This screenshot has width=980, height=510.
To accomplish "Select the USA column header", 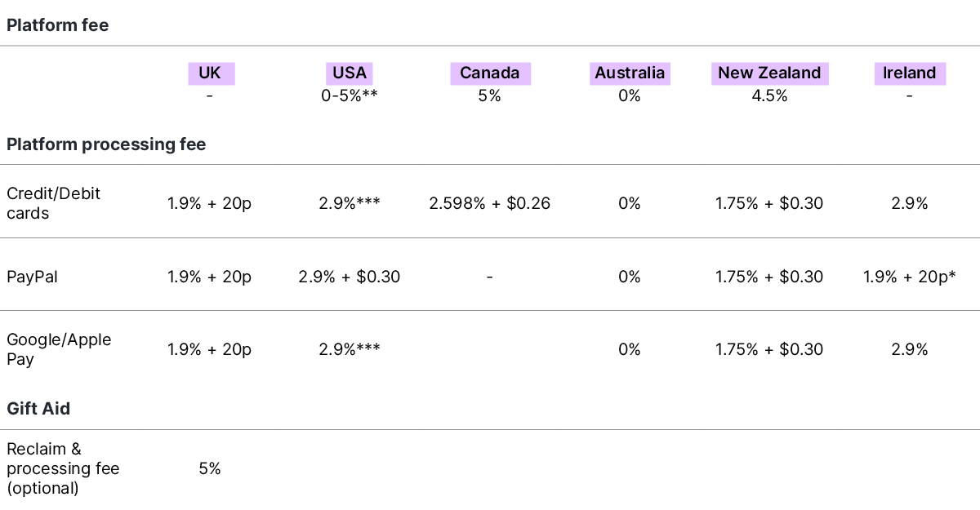I will 350,73.
